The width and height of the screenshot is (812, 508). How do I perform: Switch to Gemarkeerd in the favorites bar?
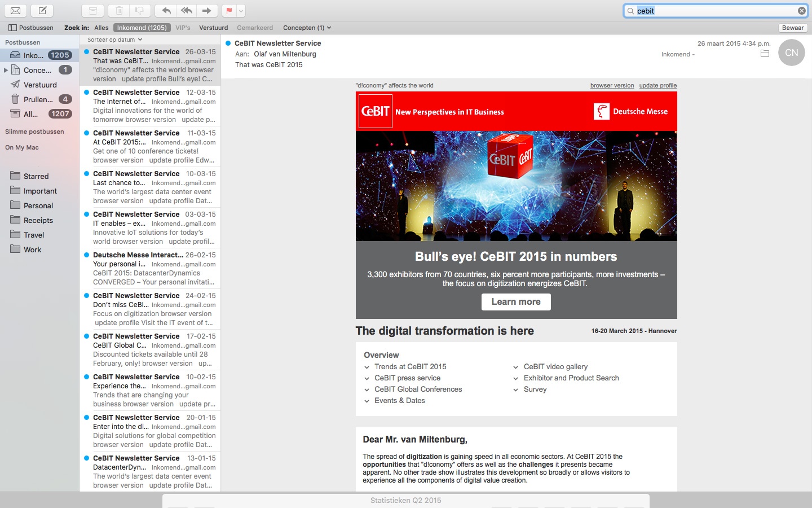[x=255, y=28]
